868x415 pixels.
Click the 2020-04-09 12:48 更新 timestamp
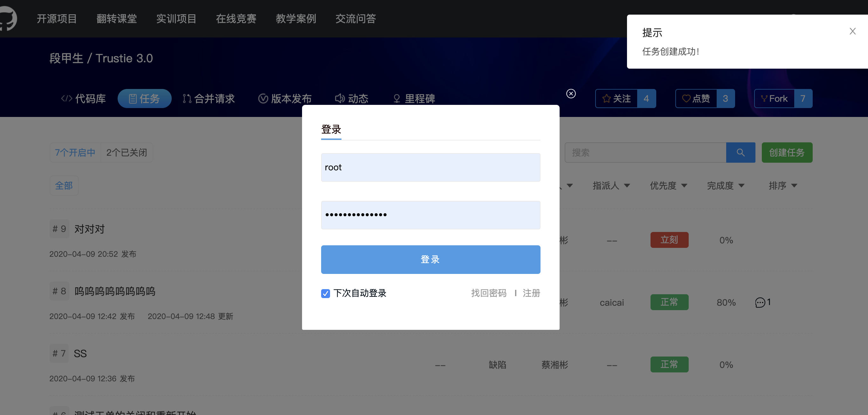click(190, 316)
